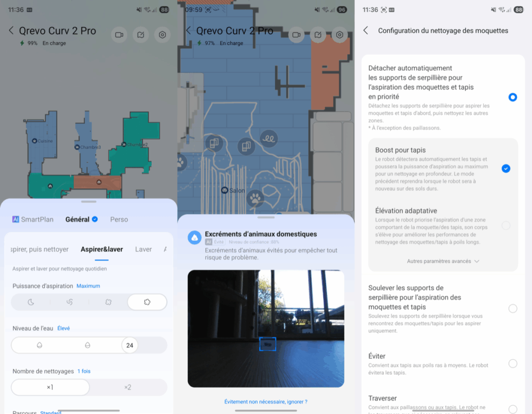Tap the Cuisine room marker on map
This screenshot has height=414, width=532.
click(34, 141)
